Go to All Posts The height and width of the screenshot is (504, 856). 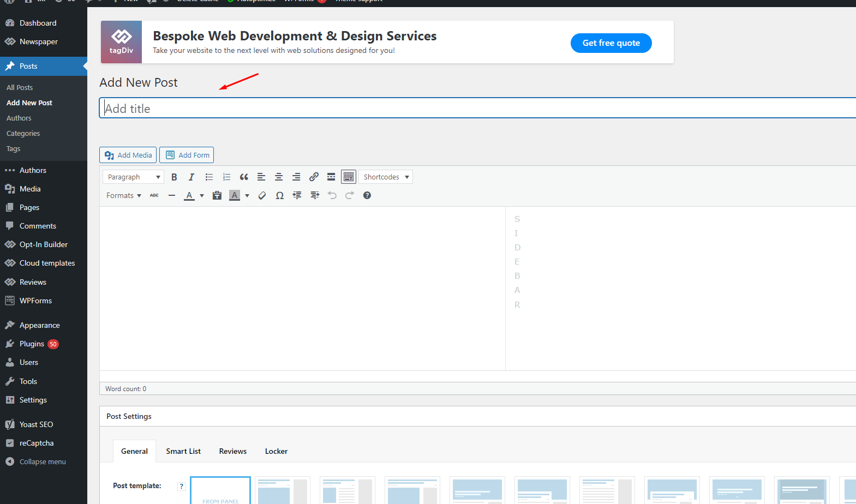click(20, 87)
